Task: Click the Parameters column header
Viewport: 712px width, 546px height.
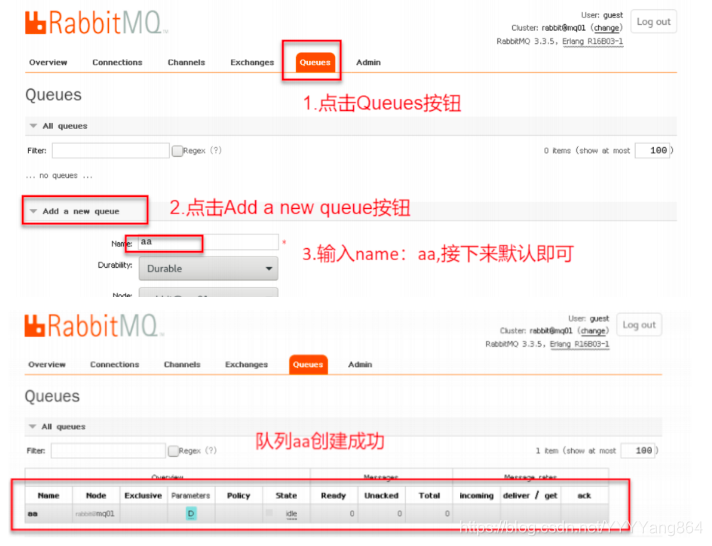Action: pyautogui.click(x=191, y=496)
